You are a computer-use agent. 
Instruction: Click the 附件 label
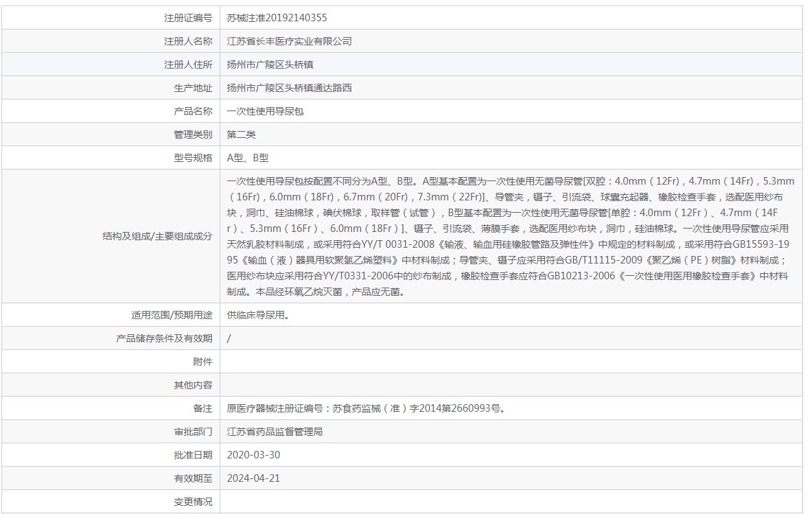(x=202, y=362)
